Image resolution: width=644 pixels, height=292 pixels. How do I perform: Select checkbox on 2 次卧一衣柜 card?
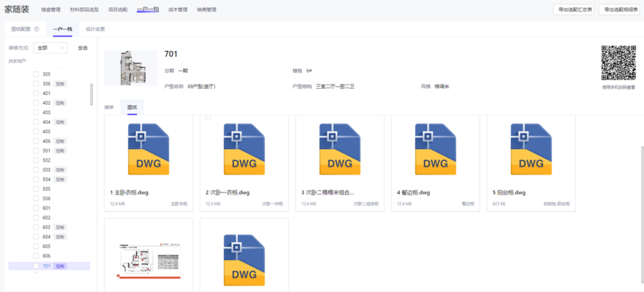coord(208,117)
